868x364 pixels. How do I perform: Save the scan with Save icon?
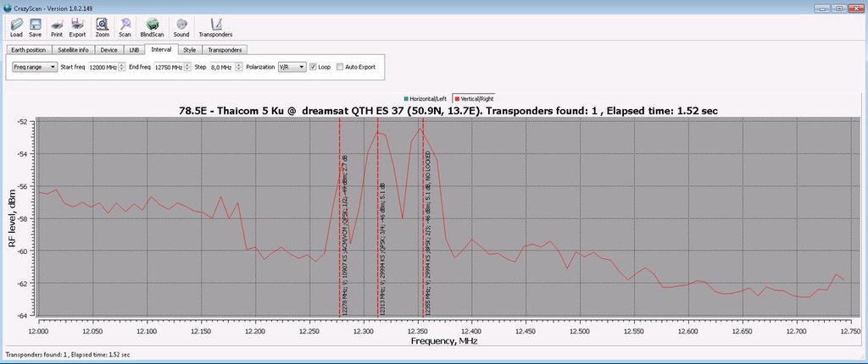35,28
